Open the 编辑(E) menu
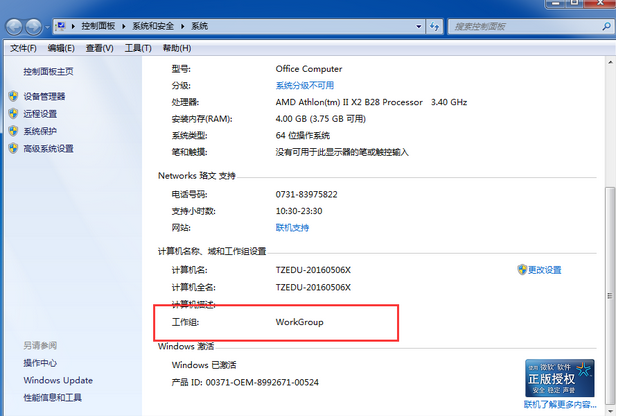The height and width of the screenshot is (416, 617). [61, 48]
